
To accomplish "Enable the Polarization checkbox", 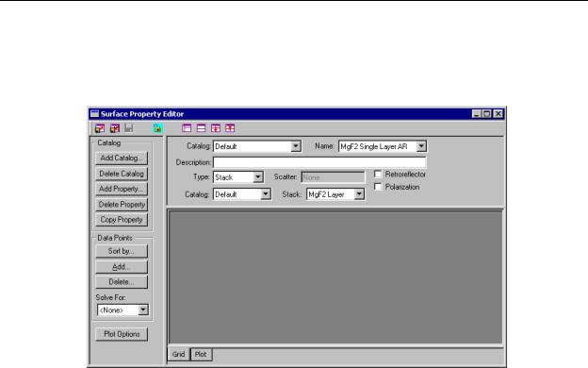I will click(x=378, y=187).
